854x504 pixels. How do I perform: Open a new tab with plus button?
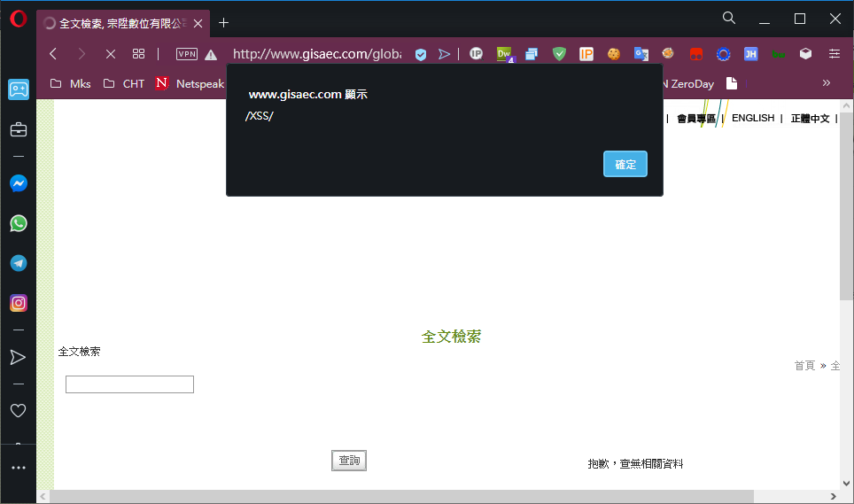click(223, 23)
